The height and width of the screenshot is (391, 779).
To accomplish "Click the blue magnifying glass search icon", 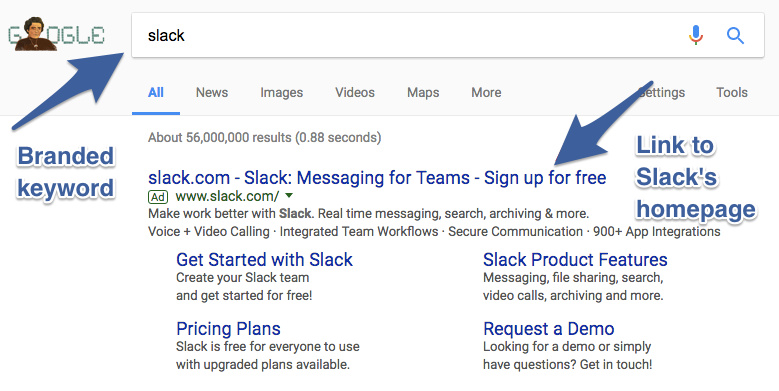I will point(735,35).
